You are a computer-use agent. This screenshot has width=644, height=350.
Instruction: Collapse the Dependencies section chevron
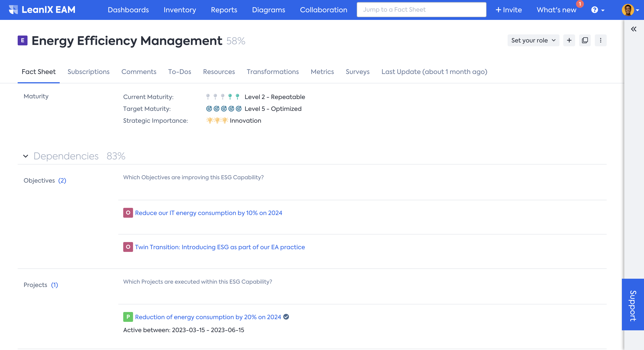25,156
